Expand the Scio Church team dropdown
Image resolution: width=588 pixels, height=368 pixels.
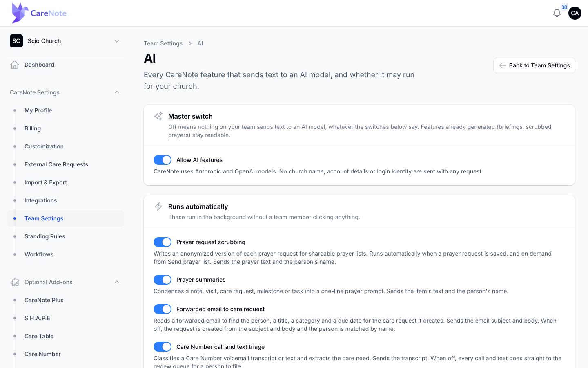click(x=65, y=41)
